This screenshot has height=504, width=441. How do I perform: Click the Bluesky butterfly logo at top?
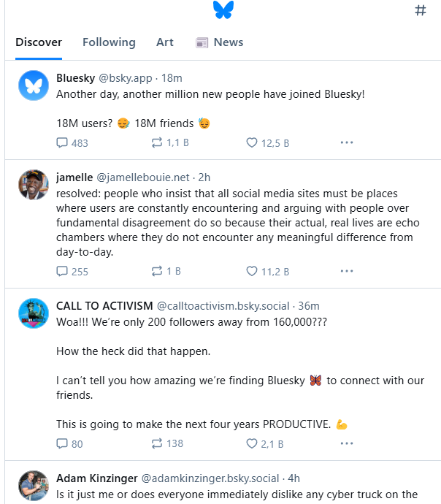coord(223,10)
